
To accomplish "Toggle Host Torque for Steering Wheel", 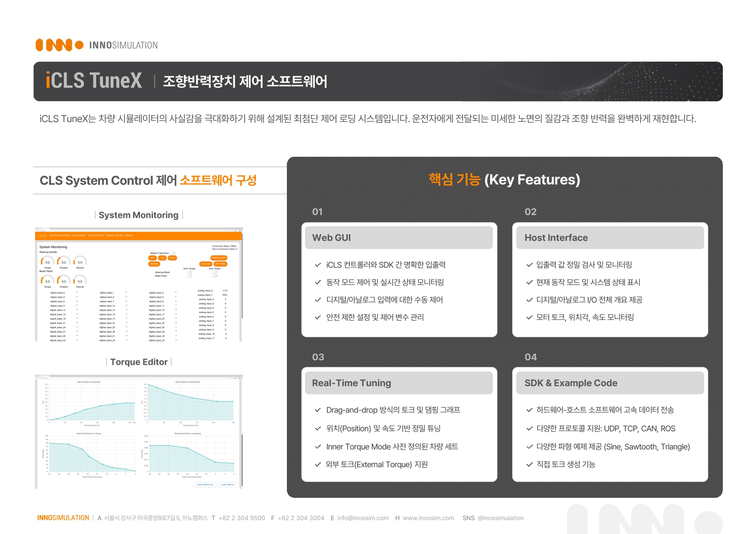I will coord(189,272).
